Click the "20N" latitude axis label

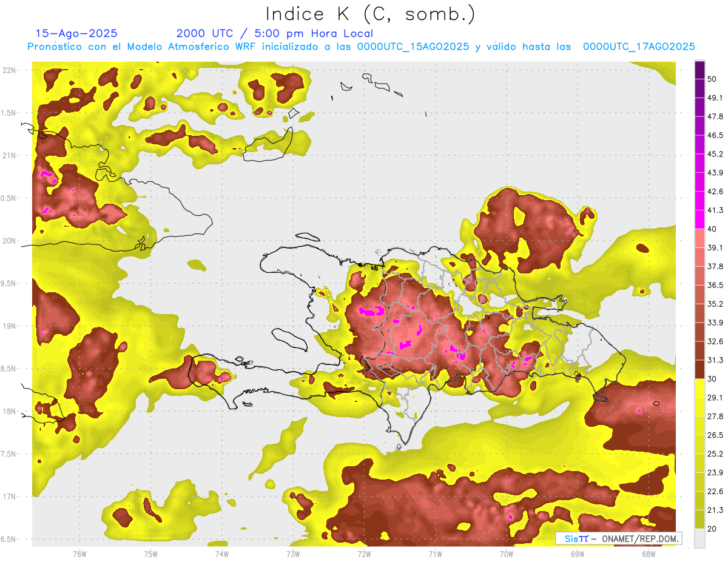9,241
